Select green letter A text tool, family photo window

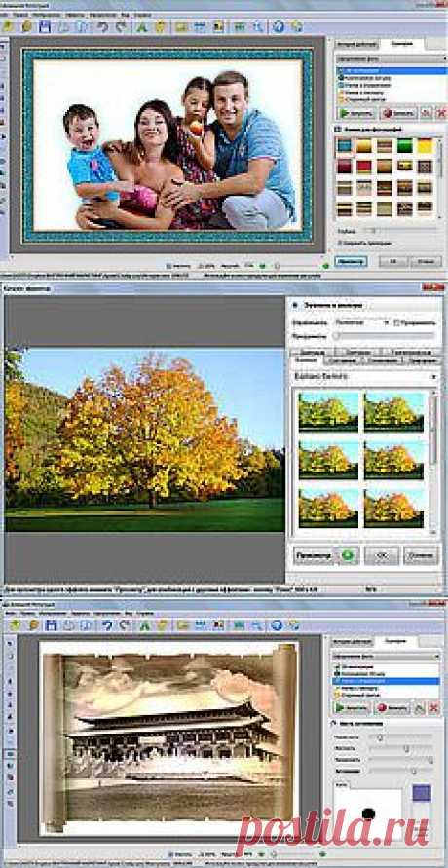143,26
